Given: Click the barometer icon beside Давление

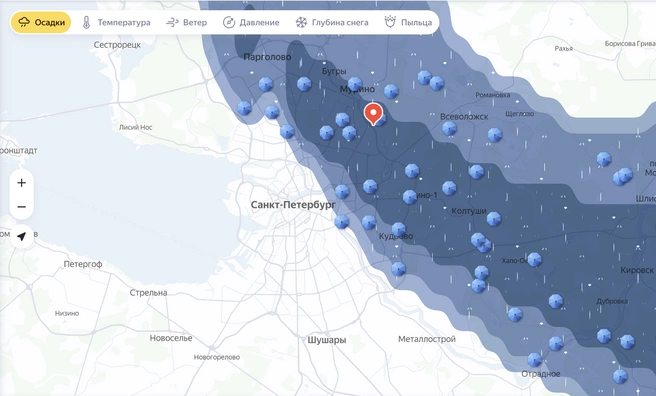Looking at the screenshot, I should [229, 23].
